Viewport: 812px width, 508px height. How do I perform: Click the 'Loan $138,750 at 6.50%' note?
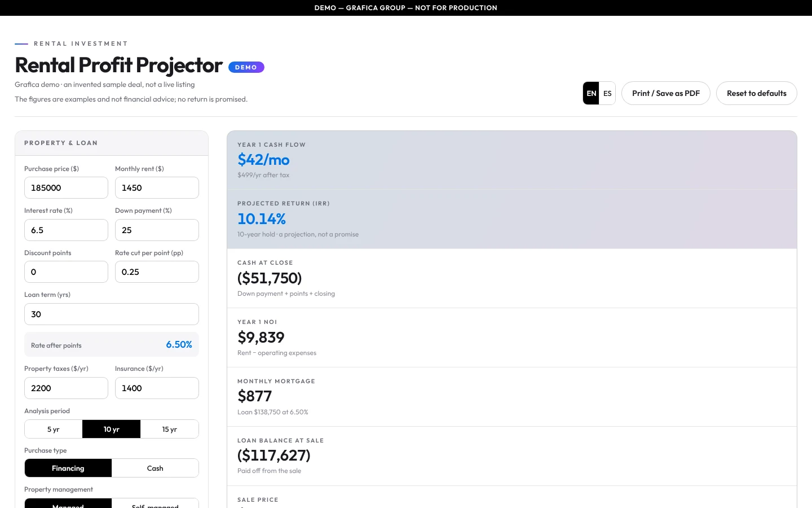[273, 412]
